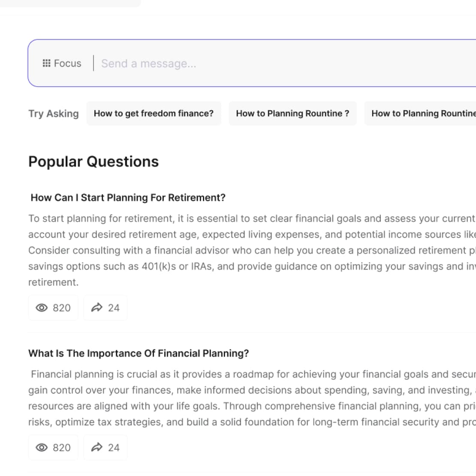476x476 pixels.
Task: Click the eye icon under the retirement question
Action: pos(42,308)
